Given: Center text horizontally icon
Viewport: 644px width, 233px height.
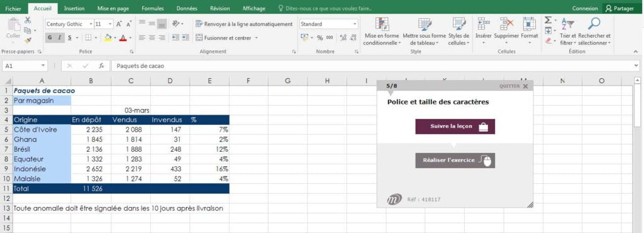Looking at the screenshot, I should pos(152,37).
